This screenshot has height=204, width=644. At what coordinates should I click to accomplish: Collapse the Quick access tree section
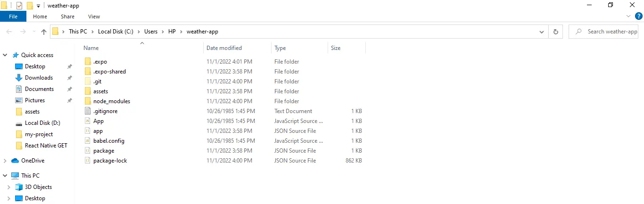tap(5, 55)
